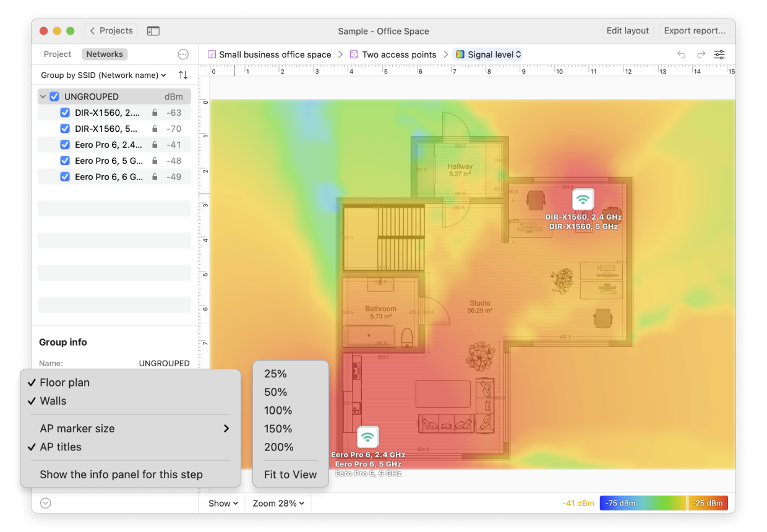Click the Group info heading
The width and height of the screenshot is (767, 532).
63,342
